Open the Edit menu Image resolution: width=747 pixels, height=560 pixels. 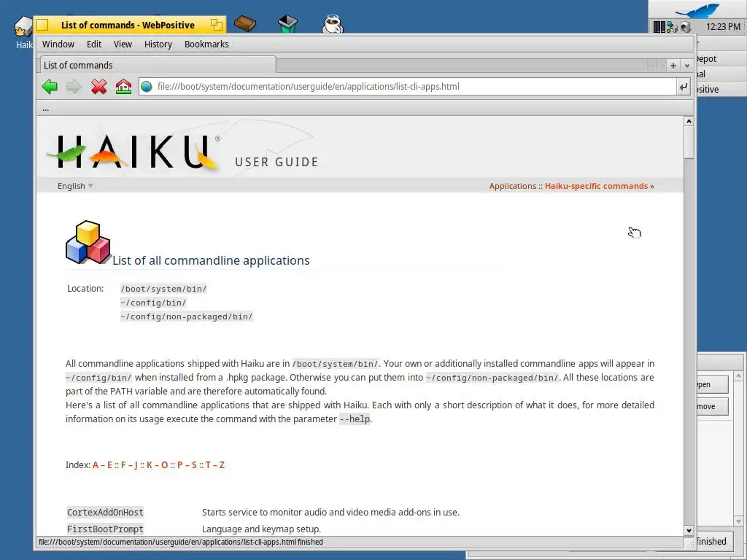[94, 44]
